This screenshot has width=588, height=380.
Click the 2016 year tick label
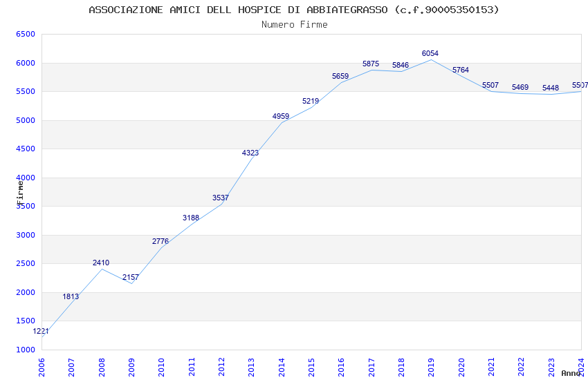(x=342, y=368)
